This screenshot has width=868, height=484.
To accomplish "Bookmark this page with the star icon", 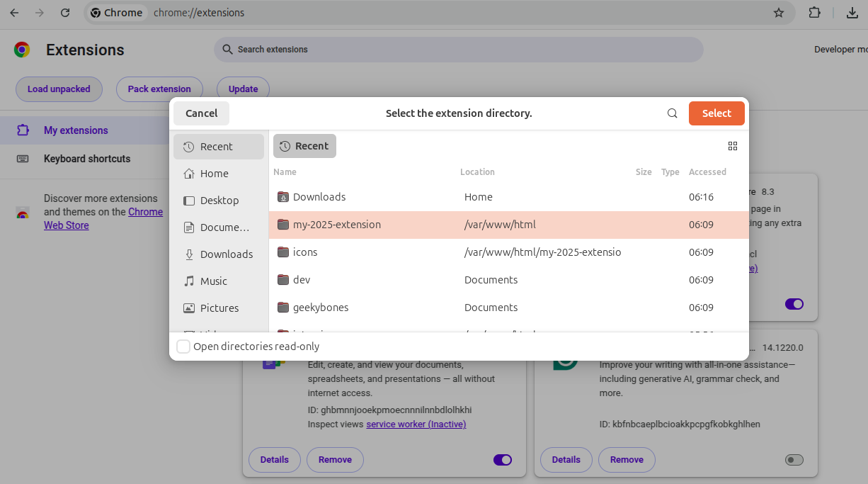I will 779,13.
